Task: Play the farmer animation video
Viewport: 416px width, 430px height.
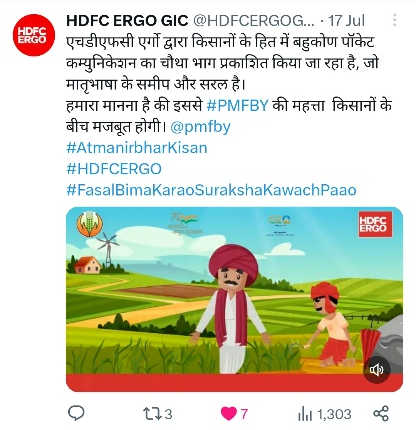Action: pos(234,299)
